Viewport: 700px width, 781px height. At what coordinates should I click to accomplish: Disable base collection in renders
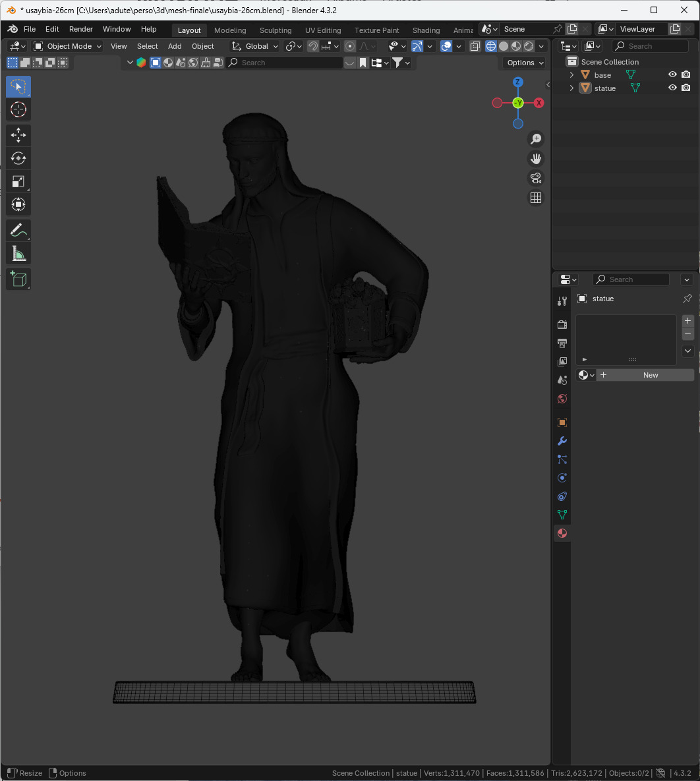[x=686, y=74]
